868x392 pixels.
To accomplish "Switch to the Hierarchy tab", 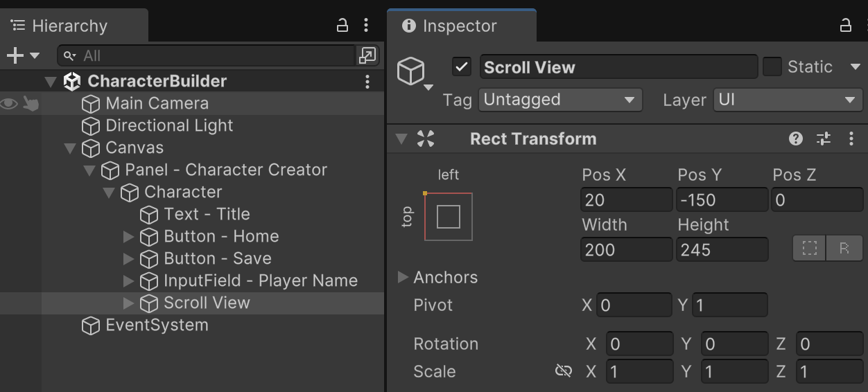I will tap(69, 26).
